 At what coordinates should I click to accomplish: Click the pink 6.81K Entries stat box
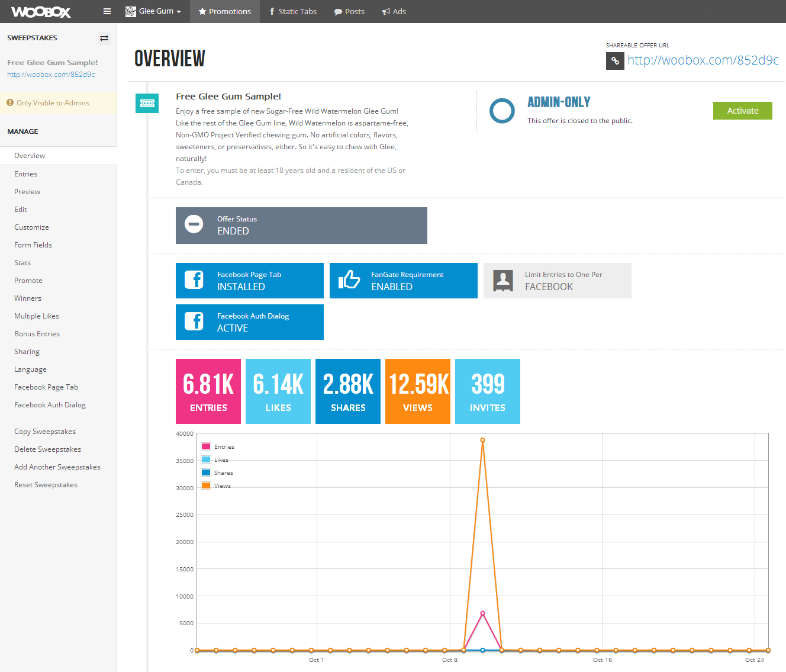point(208,391)
